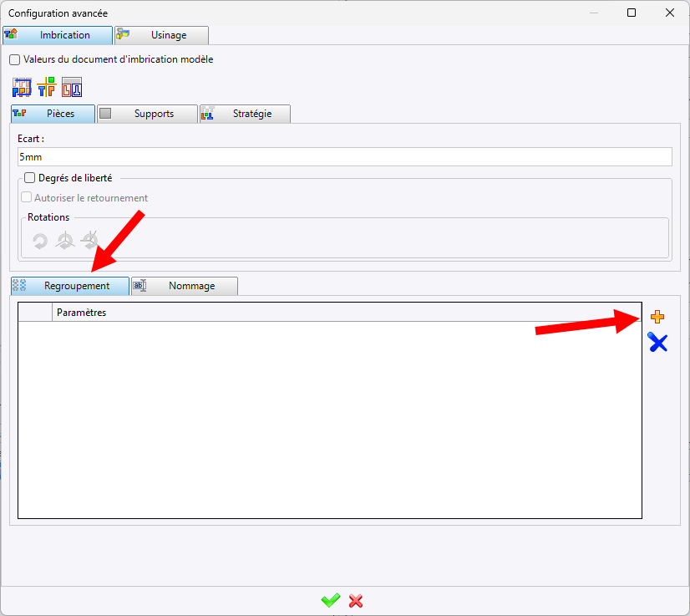Switch to the Usinage tab
This screenshot has height=616, width=690.
(x=162, y=35)
